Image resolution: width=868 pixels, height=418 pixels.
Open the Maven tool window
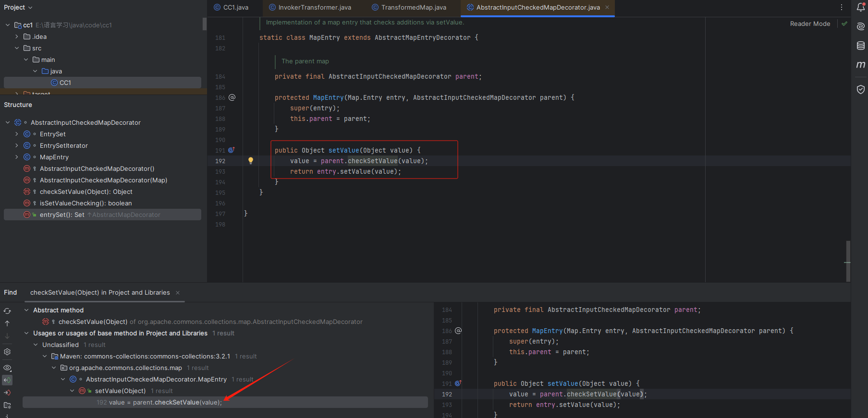click(860, 65)
